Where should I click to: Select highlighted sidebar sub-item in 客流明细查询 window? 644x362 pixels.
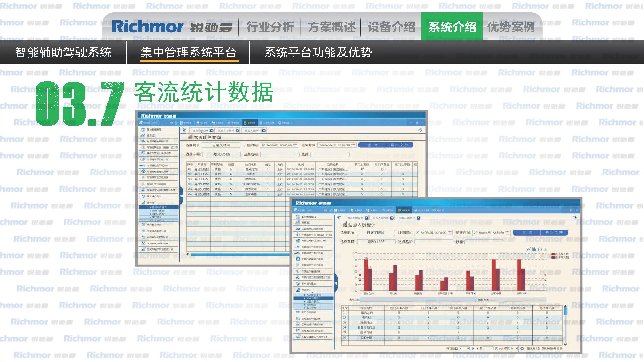pos(158,207)
